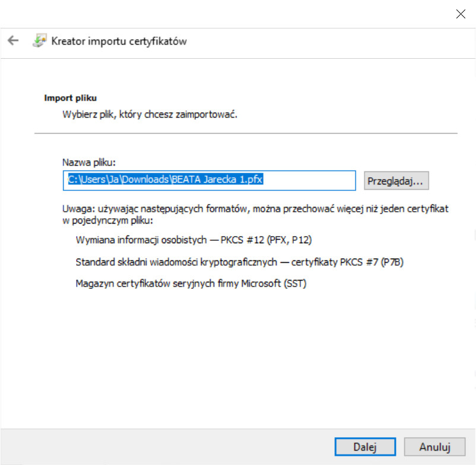Click the right edge scrollbar area
This screenshot has width=476, height=465.
click(x=473, y=237)
